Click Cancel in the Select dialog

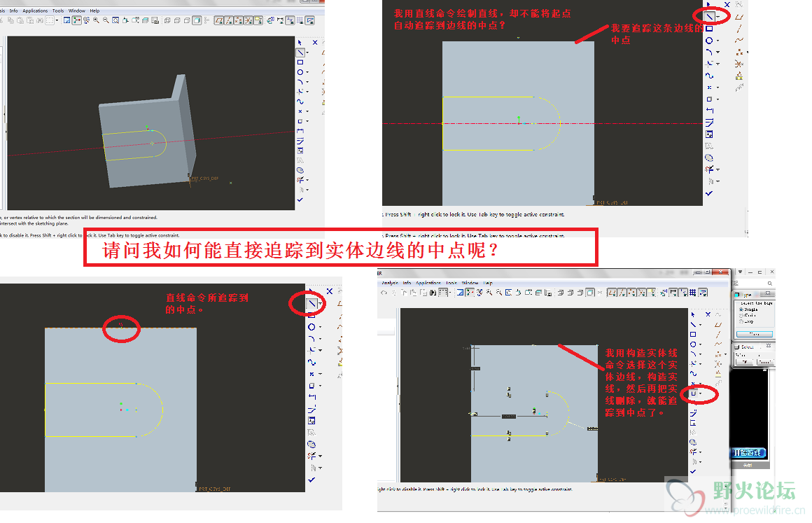point(765,362)
